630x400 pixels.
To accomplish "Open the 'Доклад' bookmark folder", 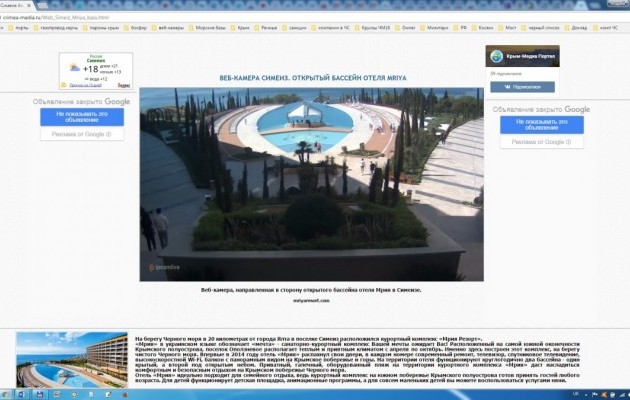I will coord(575,28).
